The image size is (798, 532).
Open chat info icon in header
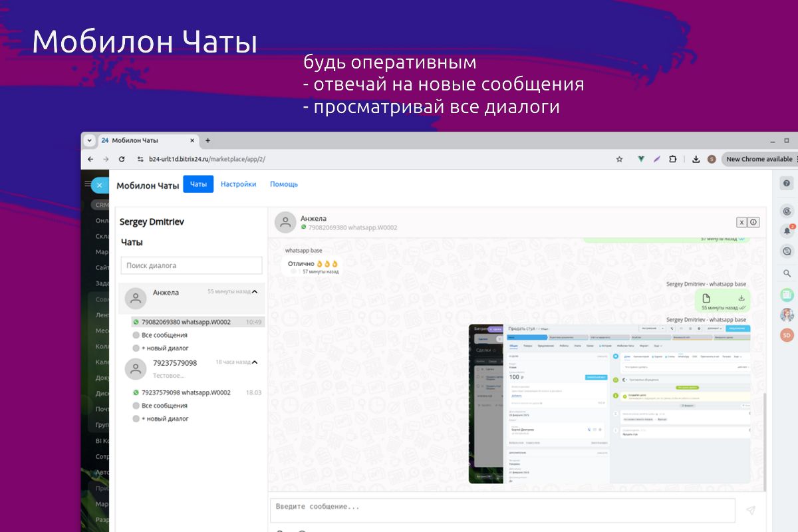(x=753, y=223)
